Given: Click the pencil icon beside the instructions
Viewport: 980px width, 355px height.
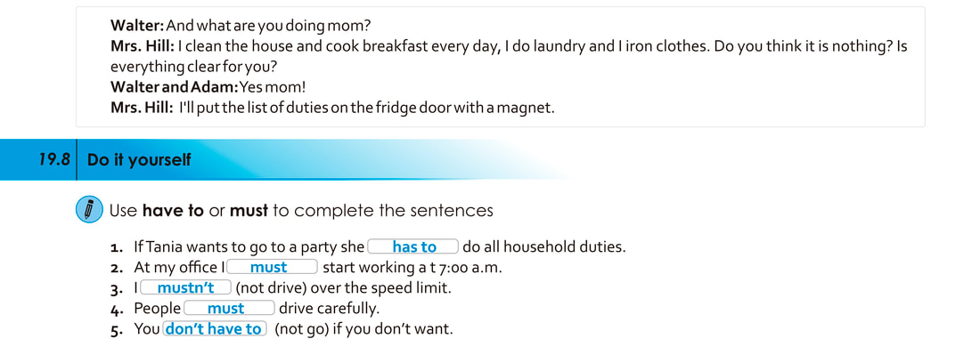Looking at the screenshot, I should point(89,210).
